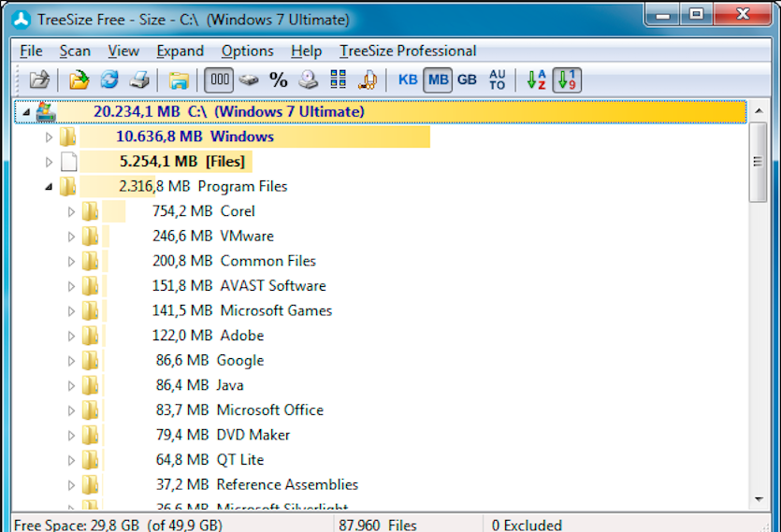Click the TreeSize app icon in title bar
781x532 pixels.
(x=22, y=20)
